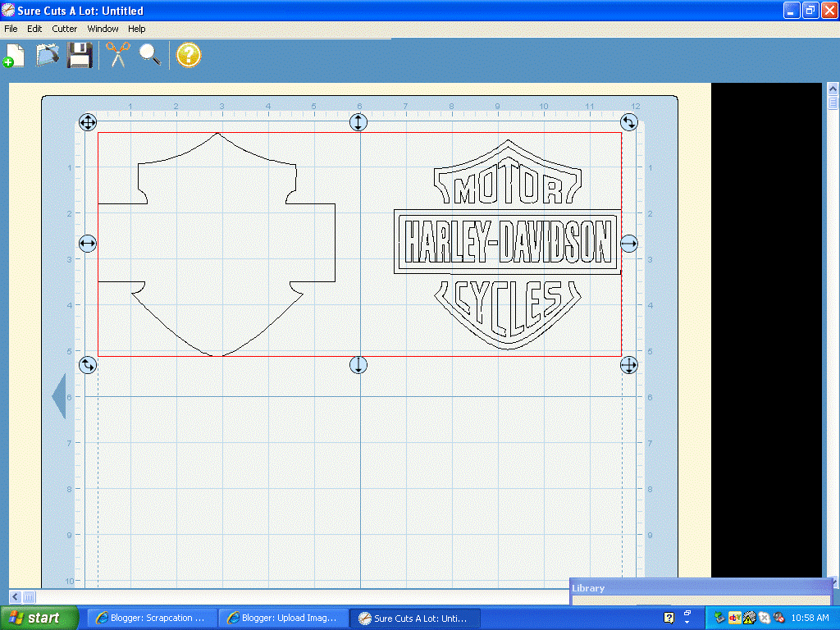Screen dimensions: 840x630
Task: Open the Windows Start menu
Action: 40,619
